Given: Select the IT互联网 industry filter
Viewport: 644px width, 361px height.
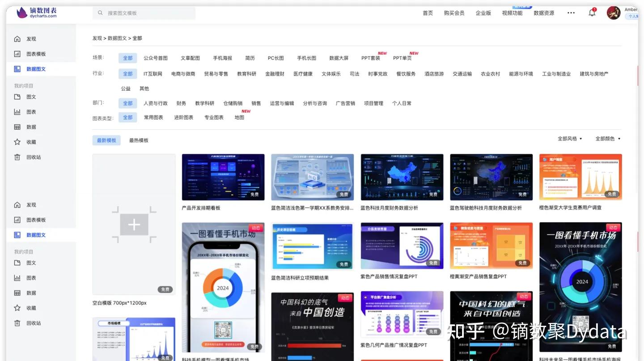Looking at the screenshot, I should coord(153,74).
